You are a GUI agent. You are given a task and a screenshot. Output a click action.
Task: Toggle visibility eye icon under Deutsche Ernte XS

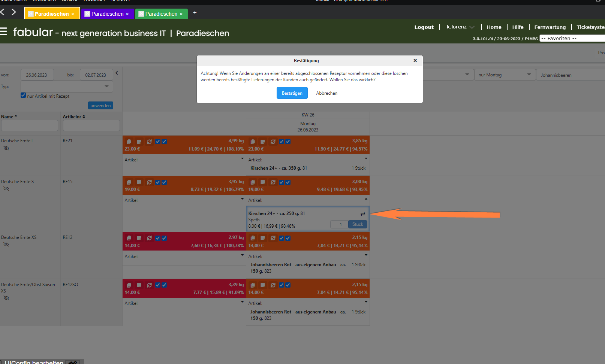pos(6,245)
